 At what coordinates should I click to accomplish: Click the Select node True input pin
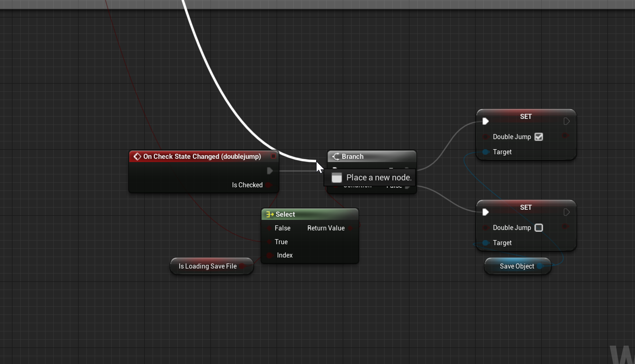pos(269,242)
